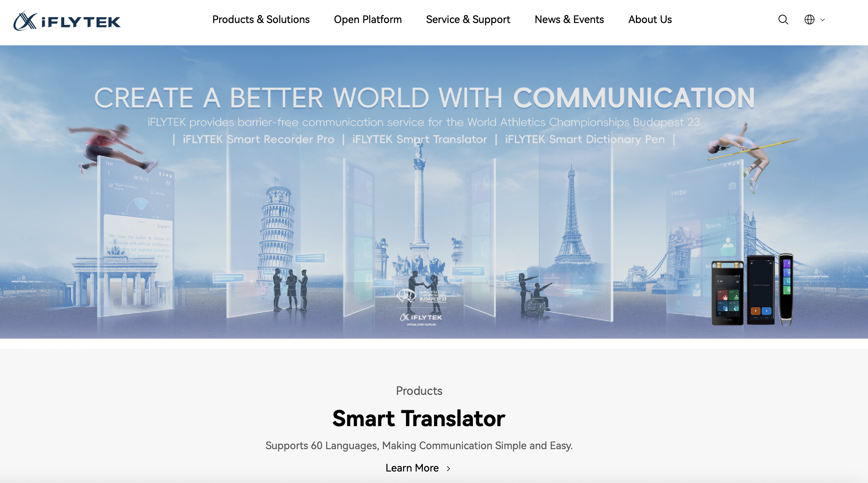Select the About Us menu item
Screen dimensions: 868x483
coord(650,19)
